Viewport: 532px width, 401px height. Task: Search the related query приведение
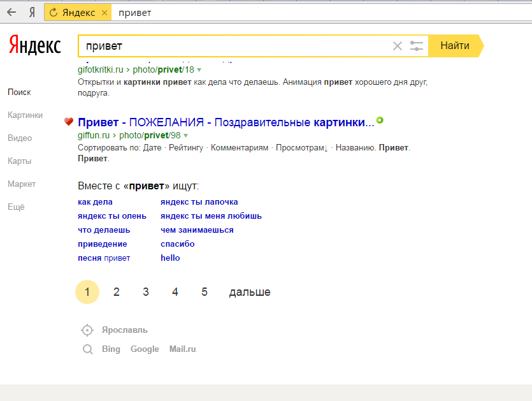(x=103, y=244)
